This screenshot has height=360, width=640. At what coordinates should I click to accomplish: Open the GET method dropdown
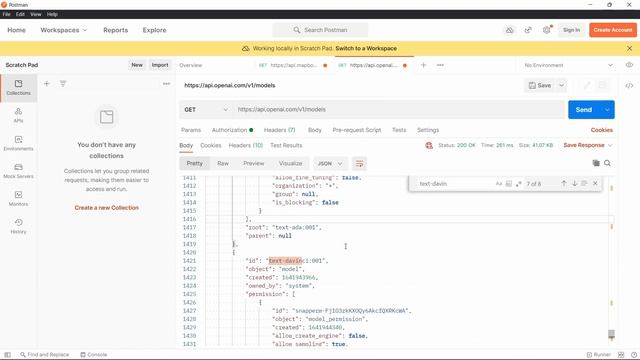tap(206, 109)
